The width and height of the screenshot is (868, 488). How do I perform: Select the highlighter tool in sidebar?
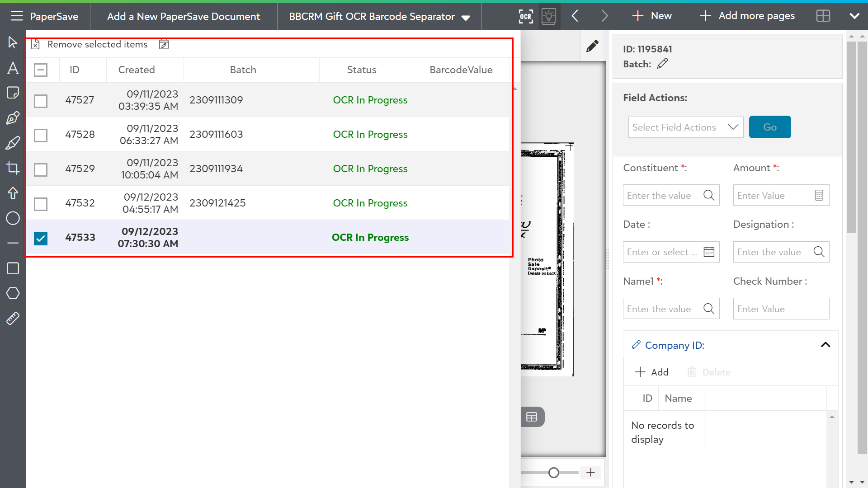(13, 143)
